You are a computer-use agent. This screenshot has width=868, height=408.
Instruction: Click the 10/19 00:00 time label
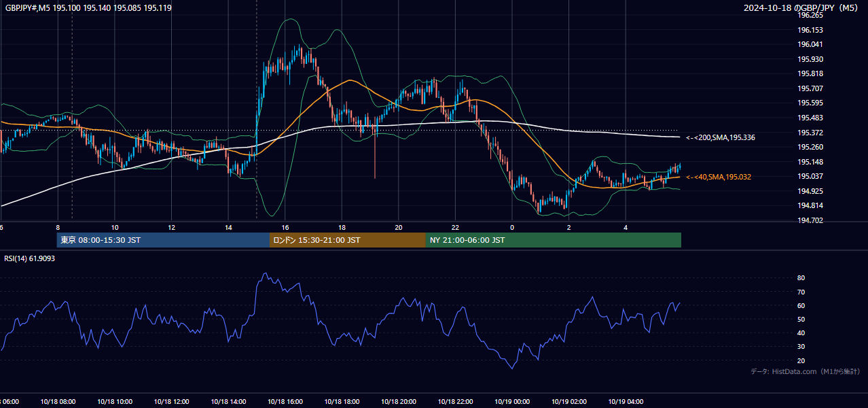512,402
